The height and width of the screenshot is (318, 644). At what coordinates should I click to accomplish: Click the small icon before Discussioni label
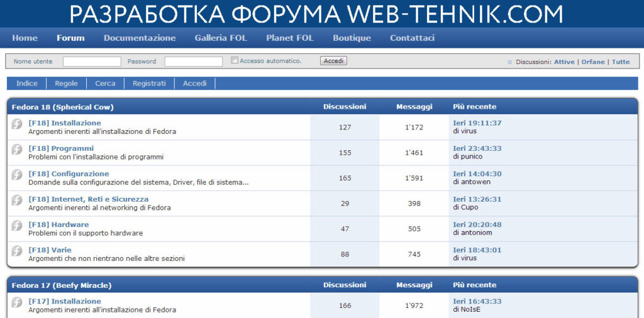pyautogui.click(x=509, y=62)
